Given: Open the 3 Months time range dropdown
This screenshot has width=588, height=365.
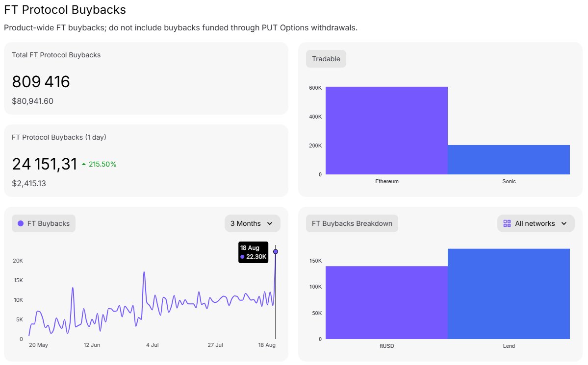Looking at the screenshot, I should [x=253, y=223].
